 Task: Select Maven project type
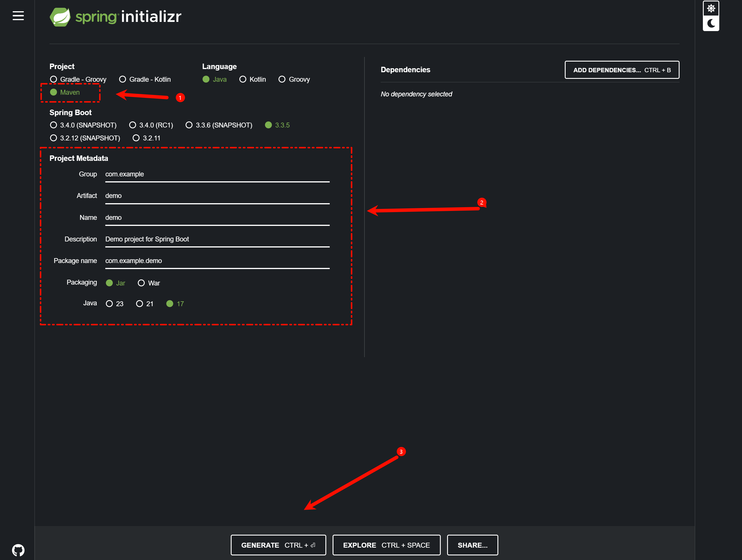[x=65, y=92]
